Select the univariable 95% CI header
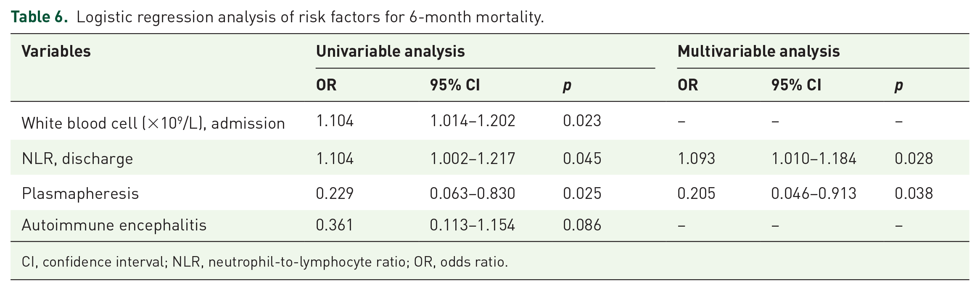This screenshot has width=980, height=291. click(x=454, y=85)
